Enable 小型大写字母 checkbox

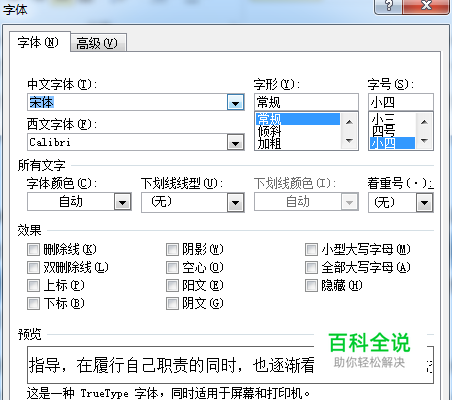click(311, 249)
